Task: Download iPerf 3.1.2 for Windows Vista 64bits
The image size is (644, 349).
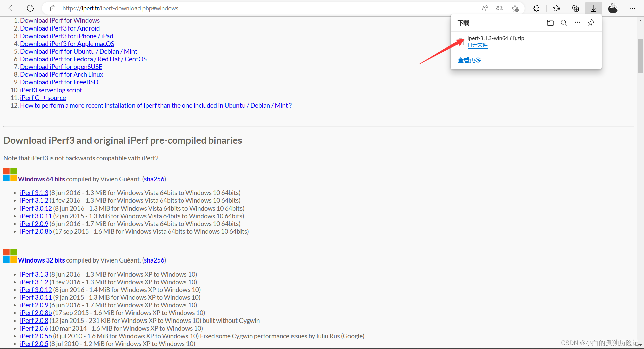Action: (34, 200)
